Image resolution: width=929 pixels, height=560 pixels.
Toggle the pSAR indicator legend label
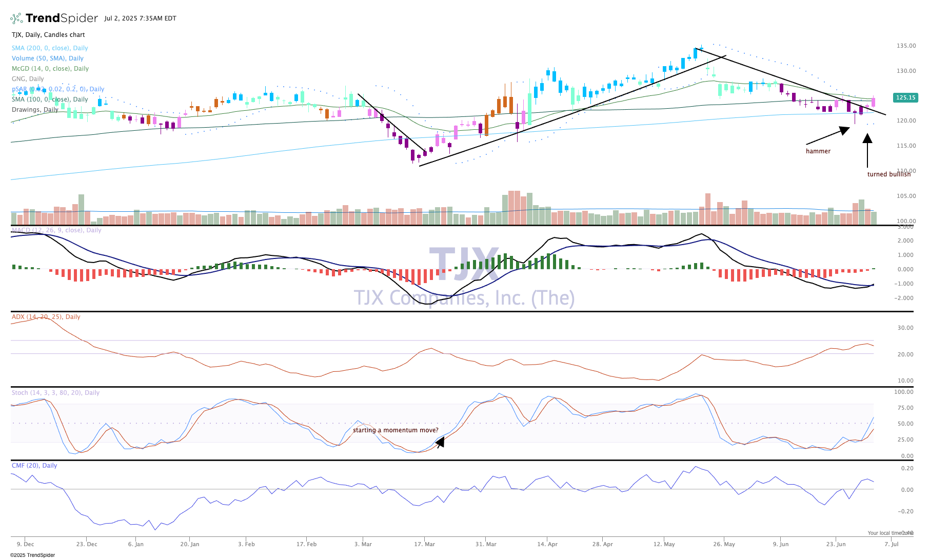(58, 89)
